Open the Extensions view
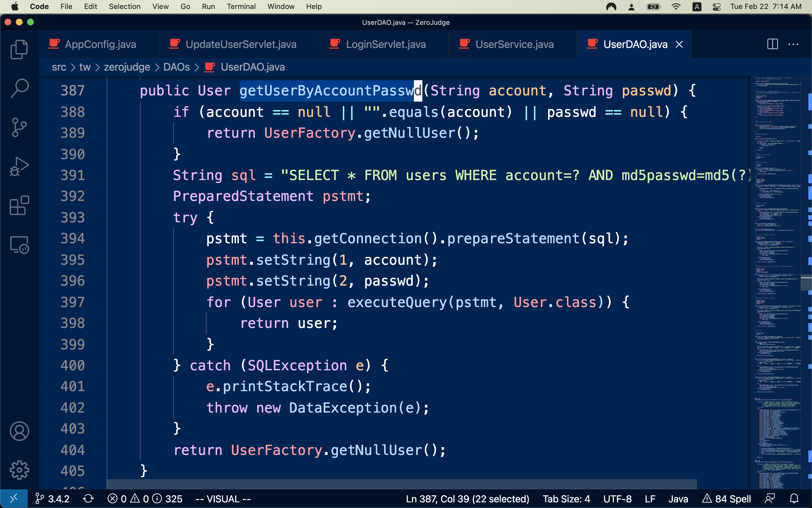The width and height of the screenshot is (812, 508). [19, 205]
